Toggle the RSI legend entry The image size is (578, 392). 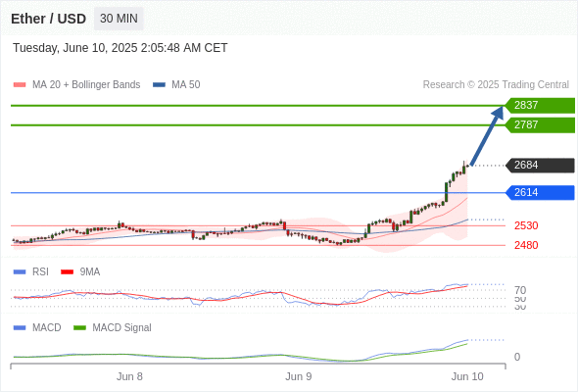point(31,271)
